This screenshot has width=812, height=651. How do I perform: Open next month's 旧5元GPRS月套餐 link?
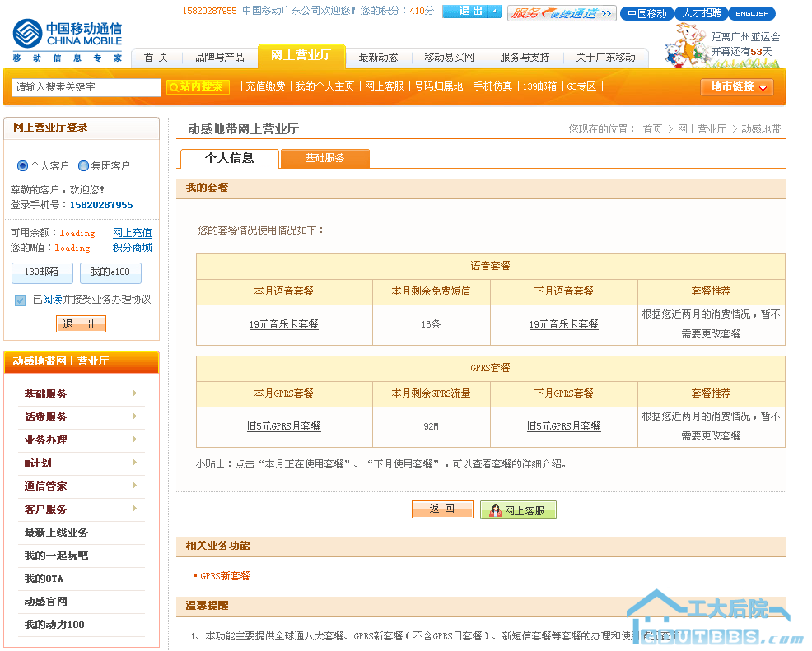coord(563,426)
